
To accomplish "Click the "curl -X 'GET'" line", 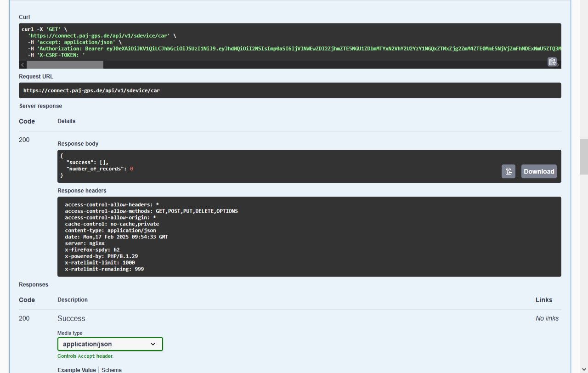I will (x=44, y=29).
